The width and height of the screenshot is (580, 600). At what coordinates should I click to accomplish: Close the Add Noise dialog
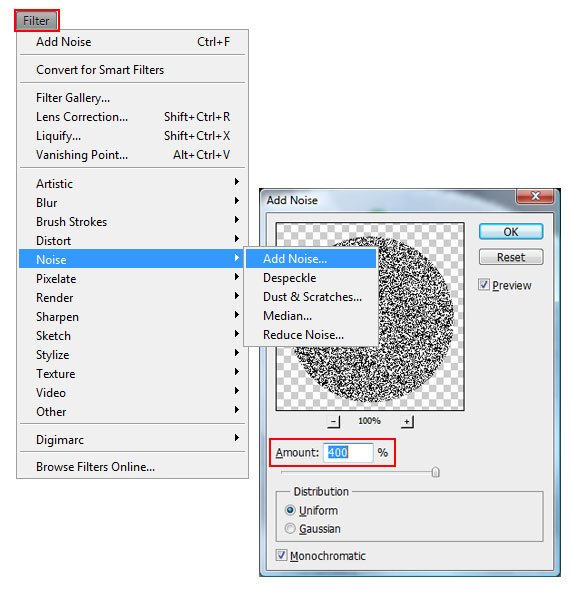tap(535, 197)
